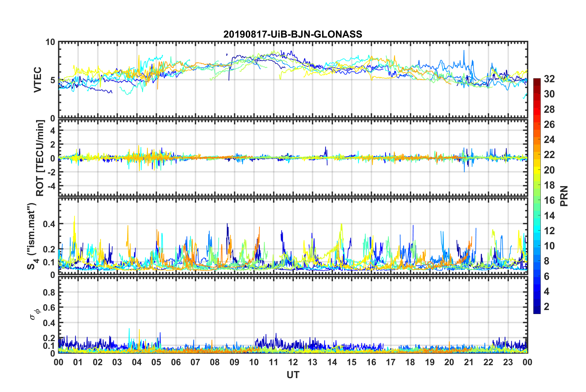Click colorbar tick label 22
Viewport: 586px width, 392px height.
coord(549,155)
